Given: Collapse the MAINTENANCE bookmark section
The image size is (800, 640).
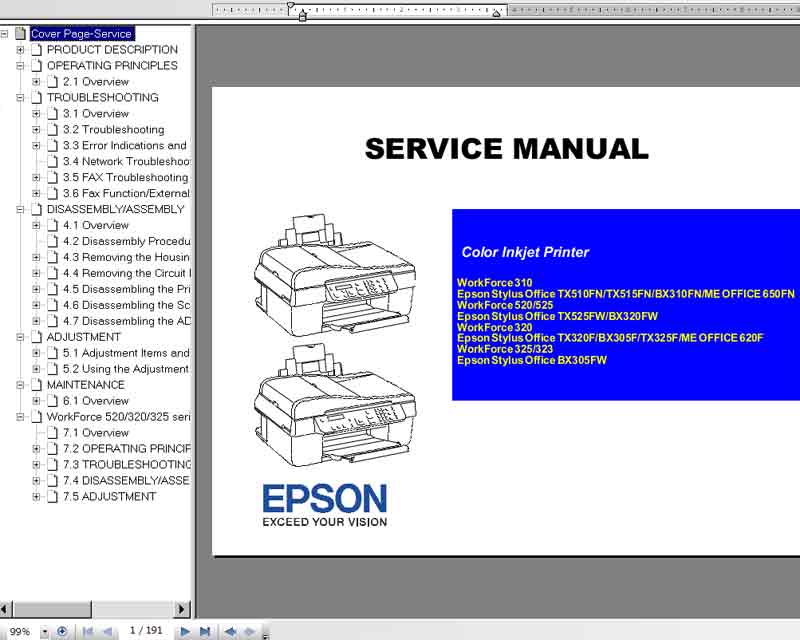Looking at the screenshot, I should (x=20, y=385).
